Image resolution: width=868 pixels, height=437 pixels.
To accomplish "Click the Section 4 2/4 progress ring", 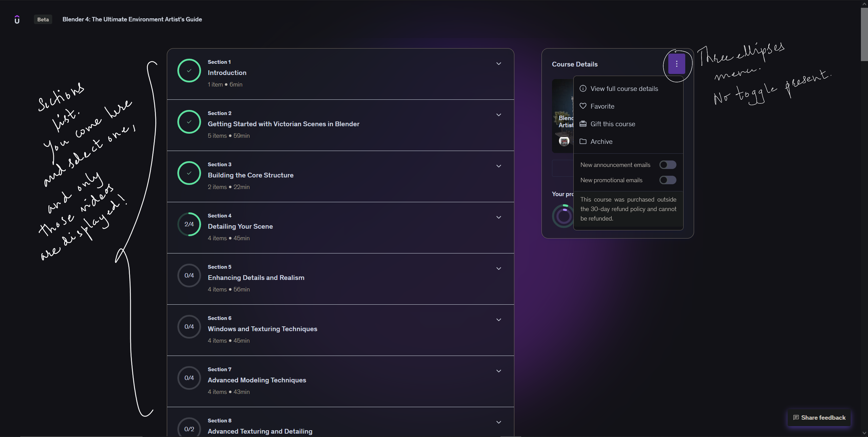I will (x=189, y=224).
